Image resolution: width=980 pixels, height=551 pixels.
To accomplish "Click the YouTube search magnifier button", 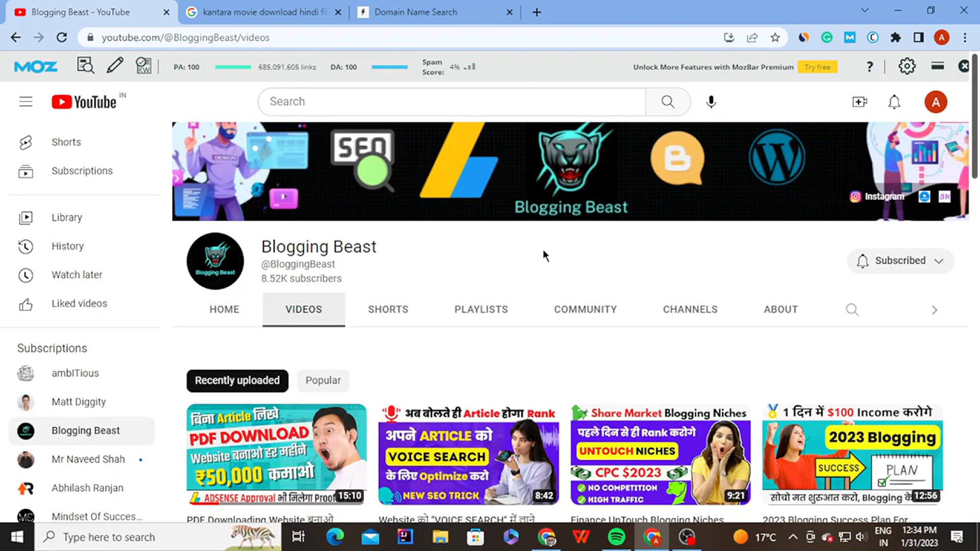I will pos(668,102).
